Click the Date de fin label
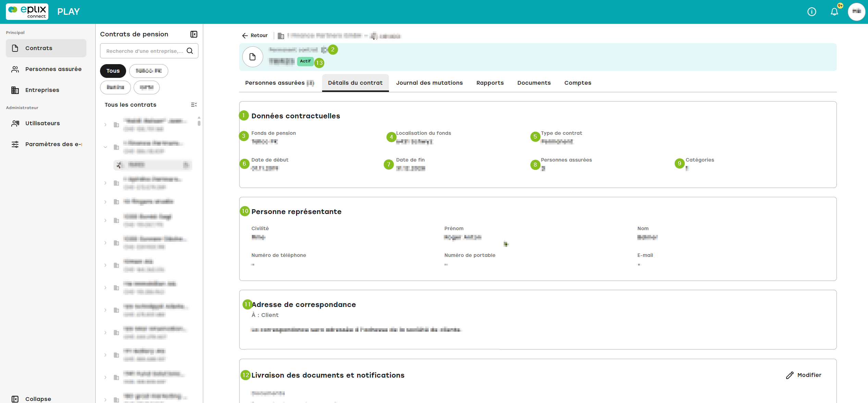 (410, 160)
